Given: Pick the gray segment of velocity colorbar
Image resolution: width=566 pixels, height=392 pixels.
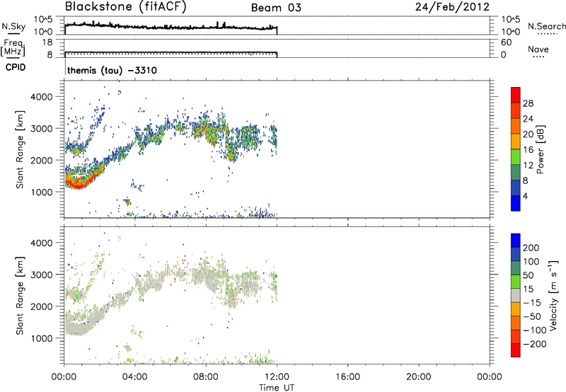Looking at the screenshot, I should [516, 295].
